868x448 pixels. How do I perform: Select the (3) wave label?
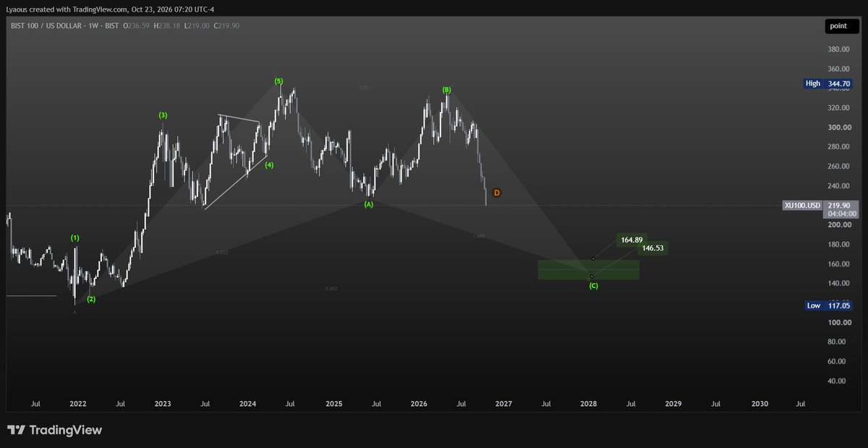(163, 115)
